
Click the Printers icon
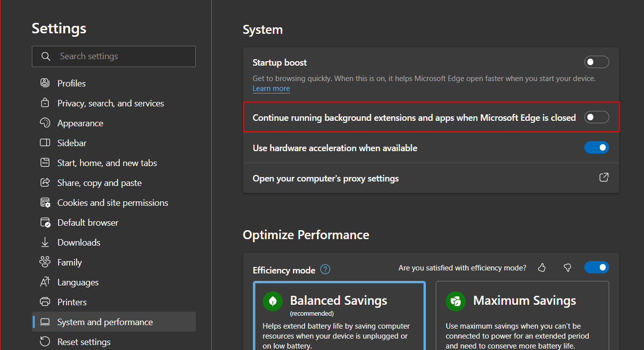[45, 302]
